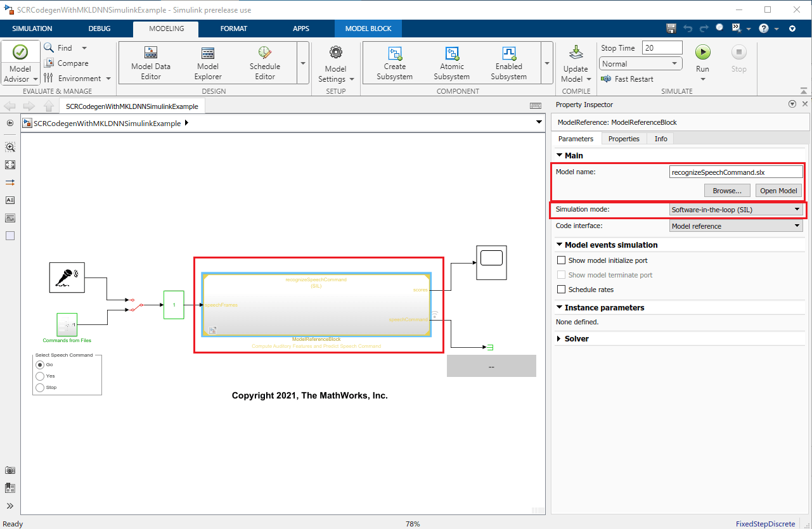
Task: Open the Simulation mode dropdown
Action: point(736,210)
